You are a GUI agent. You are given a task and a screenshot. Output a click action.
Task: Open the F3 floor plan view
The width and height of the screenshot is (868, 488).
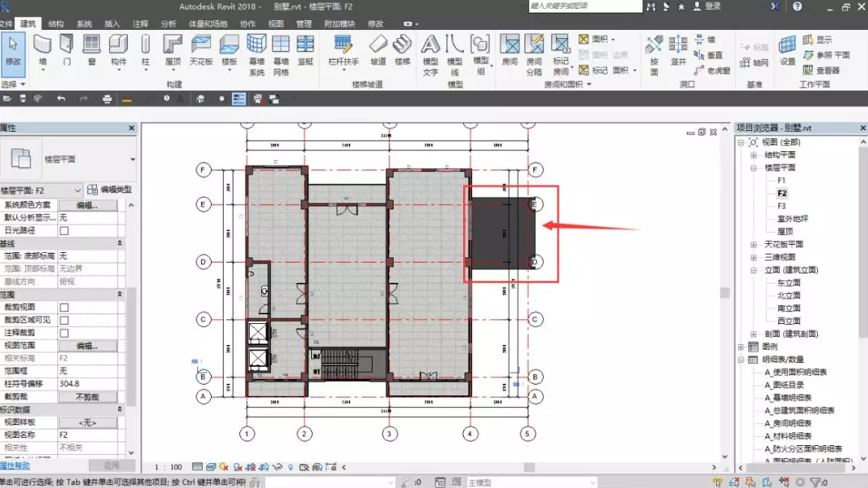[782, 206]
